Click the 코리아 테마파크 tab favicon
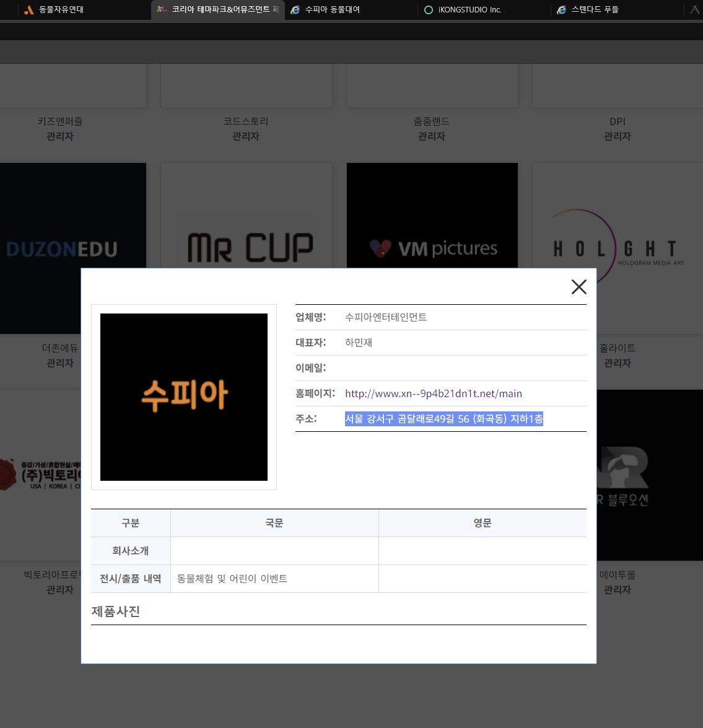The width and height of the screenshot is (703, 728). point(162,9)
